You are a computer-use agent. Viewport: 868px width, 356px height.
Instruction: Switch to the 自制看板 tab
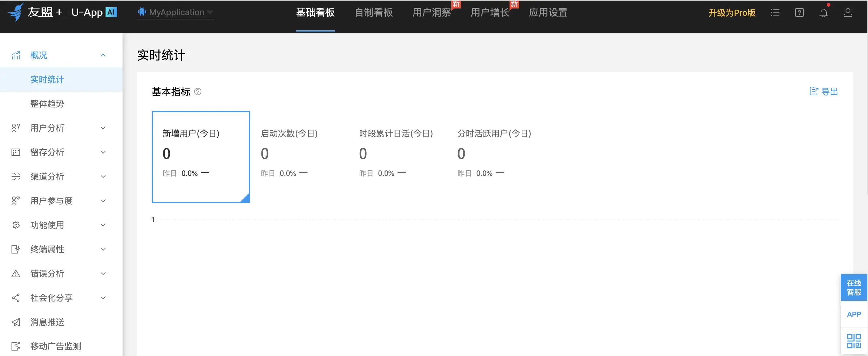[373, 12]
